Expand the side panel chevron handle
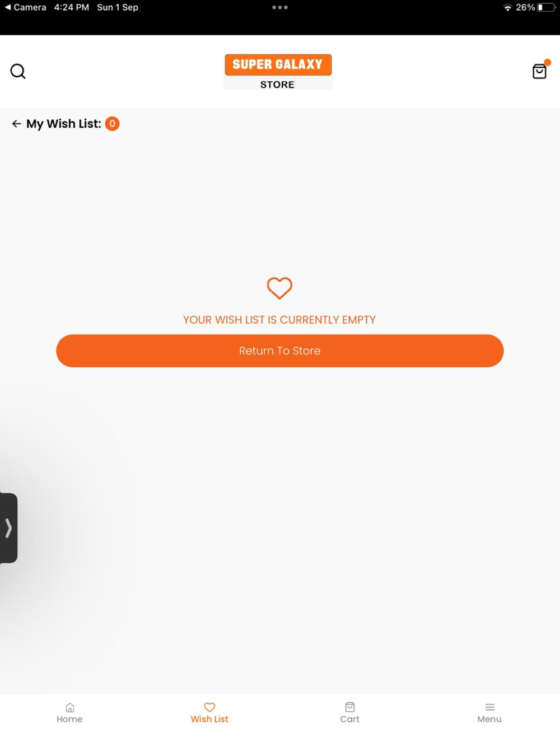The width and height of the screenshot is (560, 747). (8, 528)
